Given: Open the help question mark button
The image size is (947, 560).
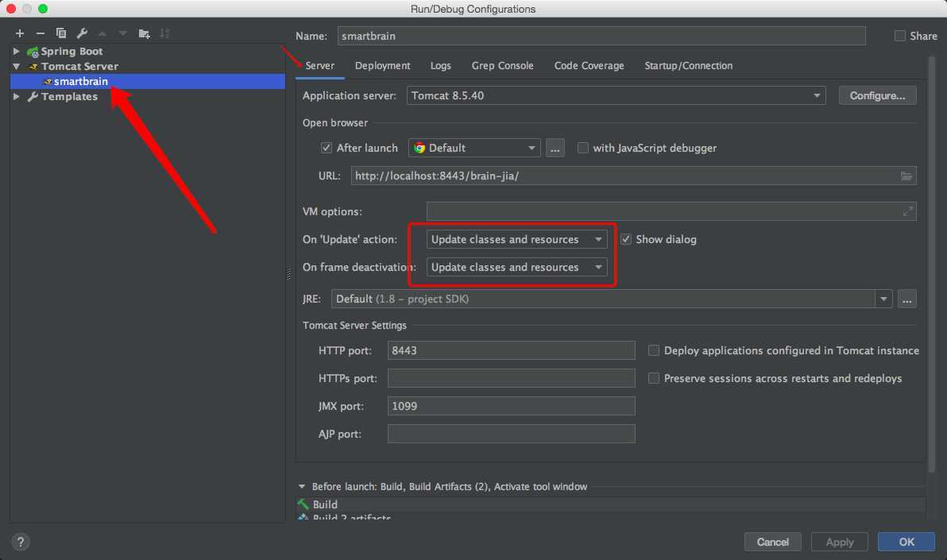Looking at the screenshot, I should click(x=21, y=542).
